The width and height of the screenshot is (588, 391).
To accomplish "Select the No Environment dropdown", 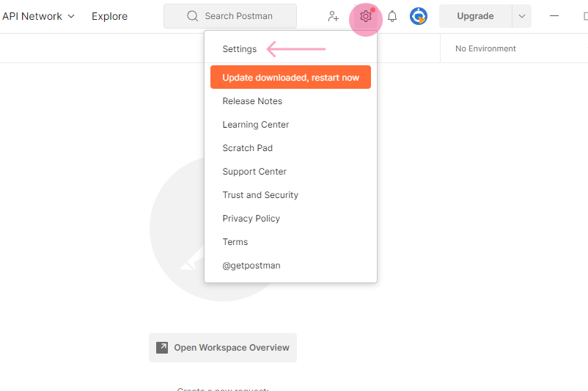I will point(485,48).
